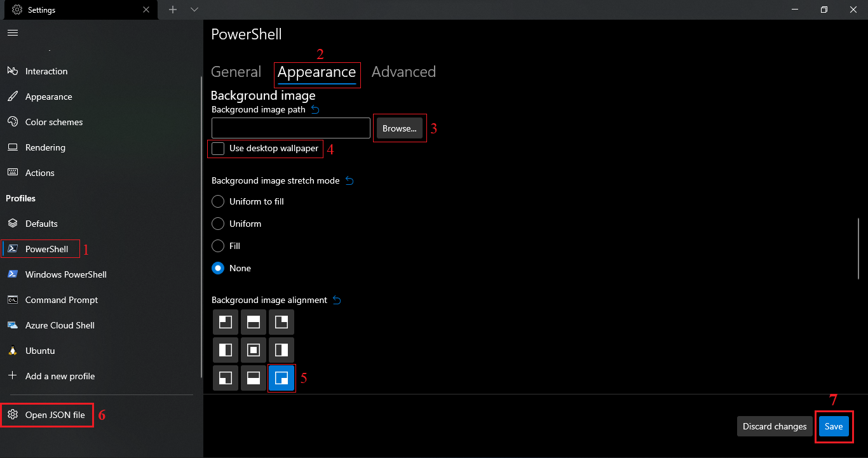The width and height of the screenshot is (868, 458).
Task: Click the Background image heading
Action: pos(263,96)
